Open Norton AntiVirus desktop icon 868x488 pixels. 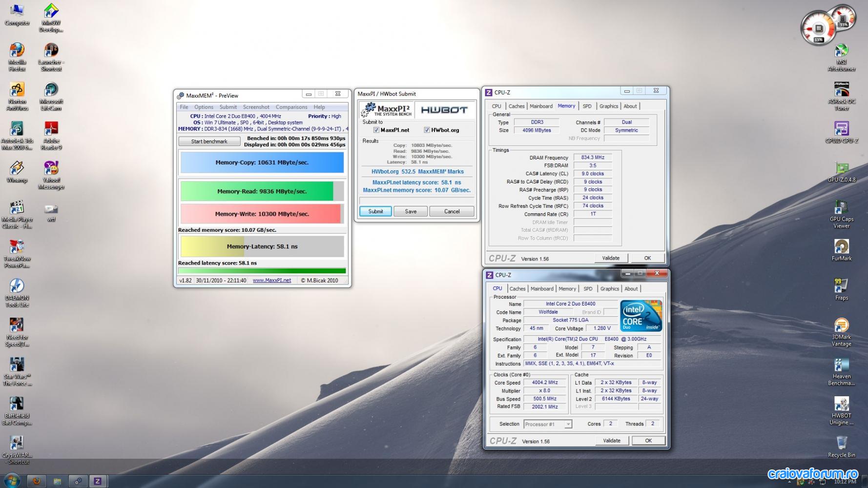(17, 97)
